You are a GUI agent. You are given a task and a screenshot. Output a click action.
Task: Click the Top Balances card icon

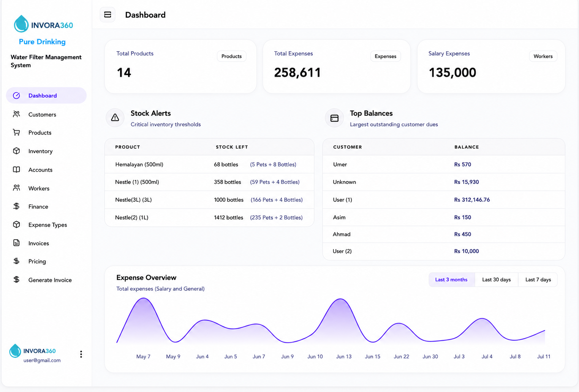(334, 118)
